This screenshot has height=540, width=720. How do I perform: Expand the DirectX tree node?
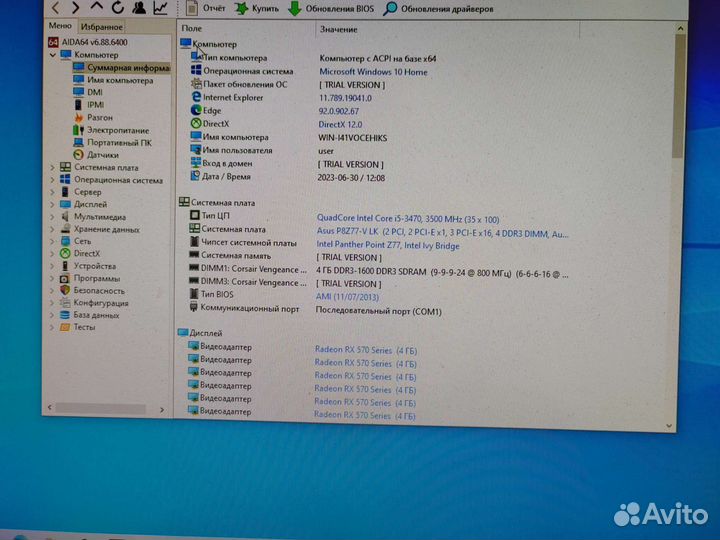[x=52, y=253]
